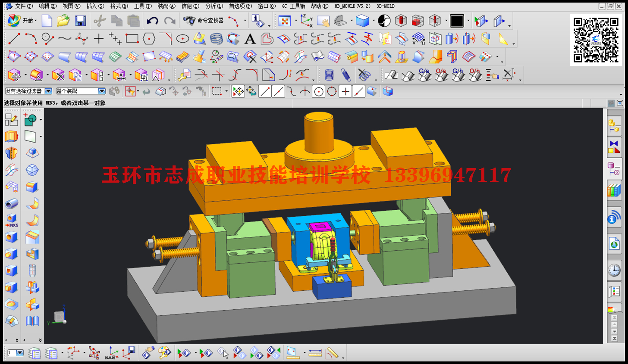
Task: Click the WCS orientation axes icon
Action: click(306, 20)
